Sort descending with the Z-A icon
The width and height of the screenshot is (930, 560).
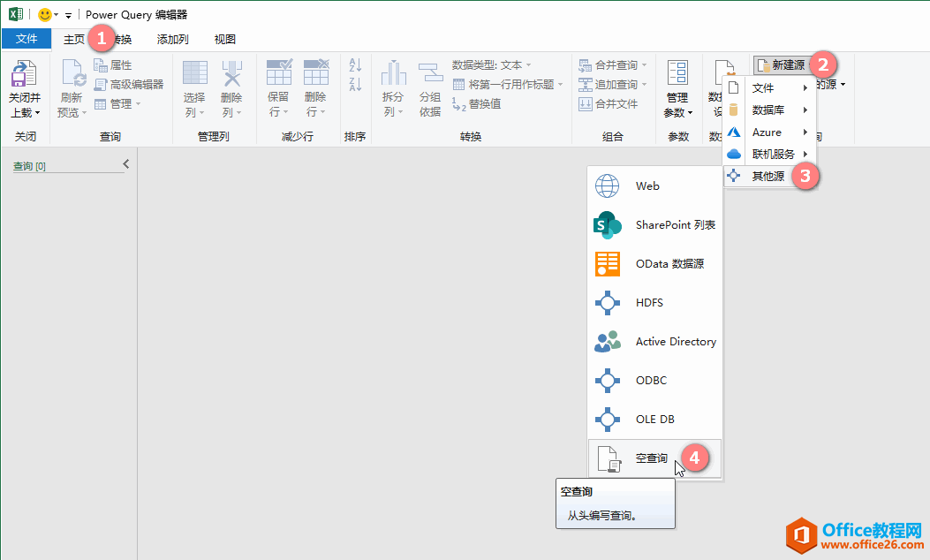pos(355,84)
